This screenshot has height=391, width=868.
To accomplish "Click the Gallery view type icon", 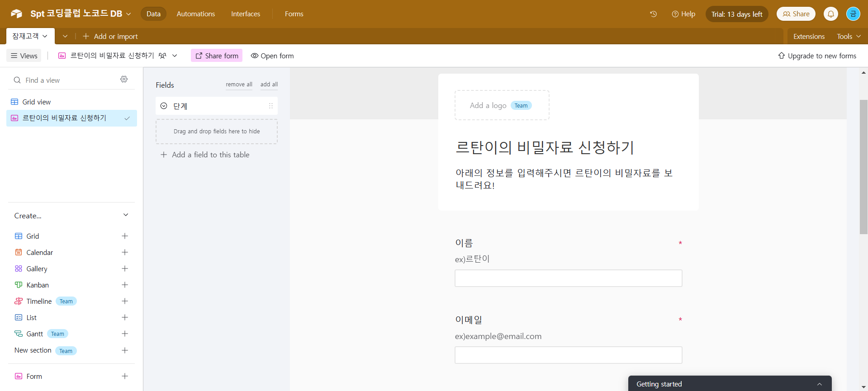I will 19,269.
